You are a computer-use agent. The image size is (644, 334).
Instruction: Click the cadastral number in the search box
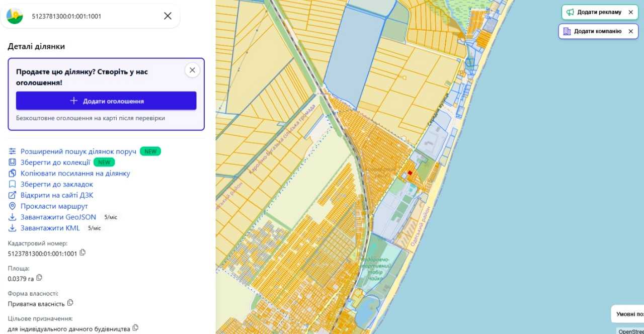[66, 16]
